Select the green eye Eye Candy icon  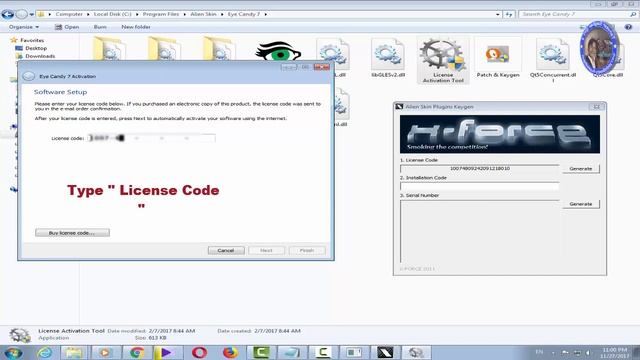(278, 51)
